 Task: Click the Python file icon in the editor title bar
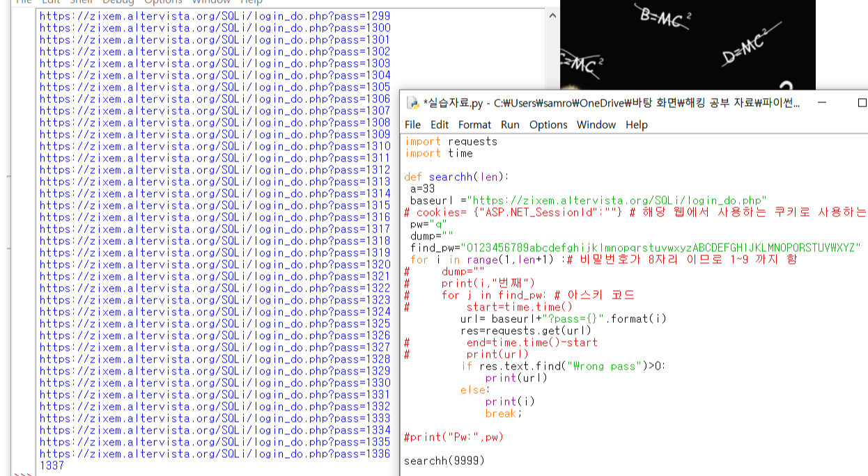412,104
